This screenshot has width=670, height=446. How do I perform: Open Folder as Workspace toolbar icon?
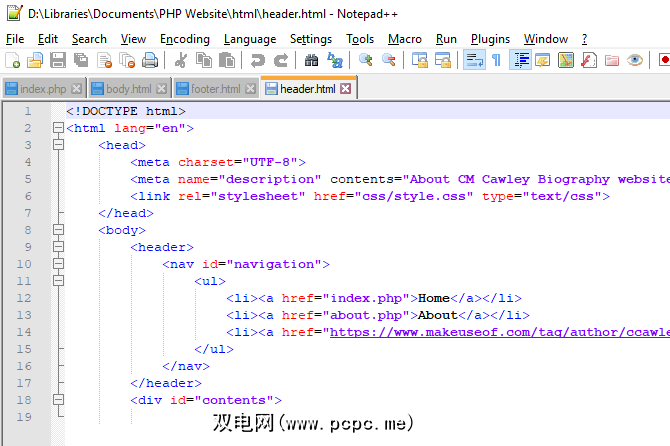[x=612, y=60]
